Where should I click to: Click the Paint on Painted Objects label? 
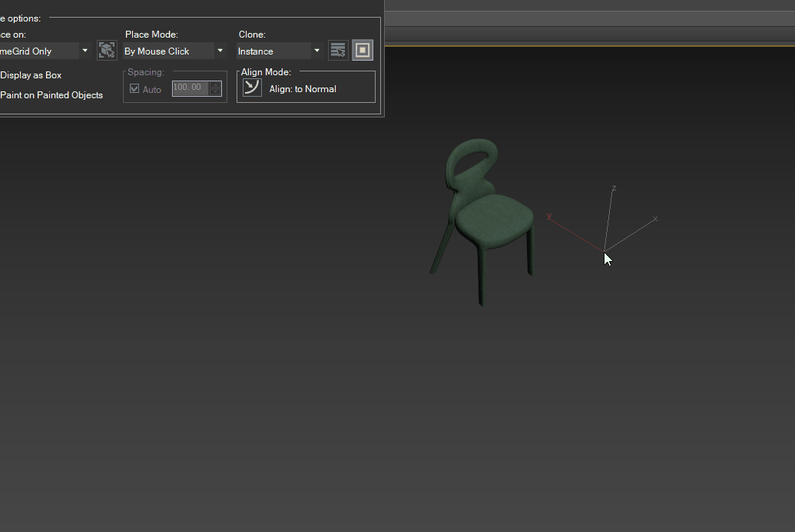(51, 95)
